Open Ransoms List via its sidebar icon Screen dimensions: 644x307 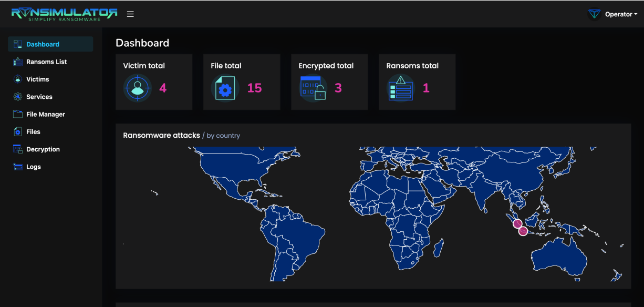click(18, 62)
